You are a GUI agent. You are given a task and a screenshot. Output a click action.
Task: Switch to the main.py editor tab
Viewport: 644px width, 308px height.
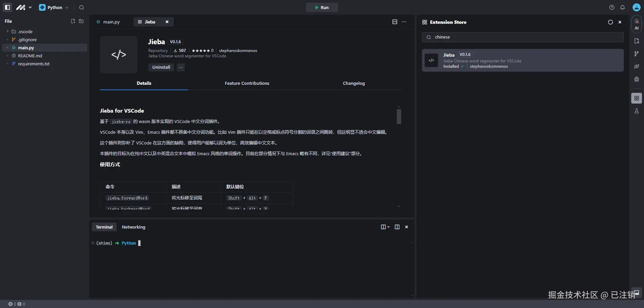[108, 22]
